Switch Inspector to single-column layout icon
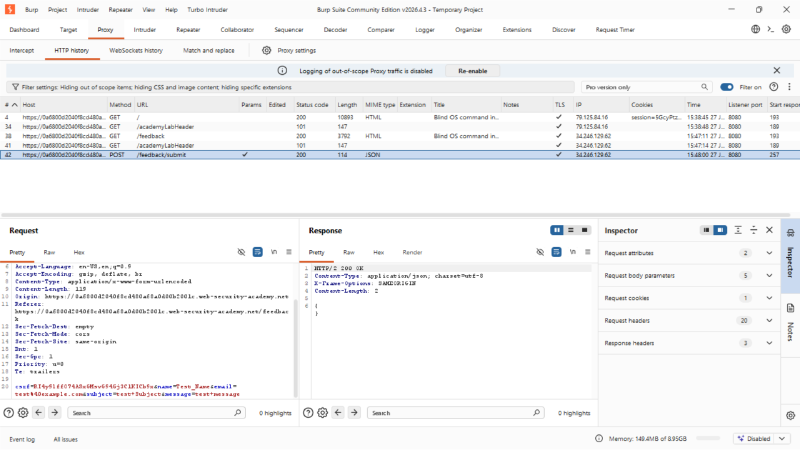Viewport: 800px width, 450px height. [x=706, y=230]
